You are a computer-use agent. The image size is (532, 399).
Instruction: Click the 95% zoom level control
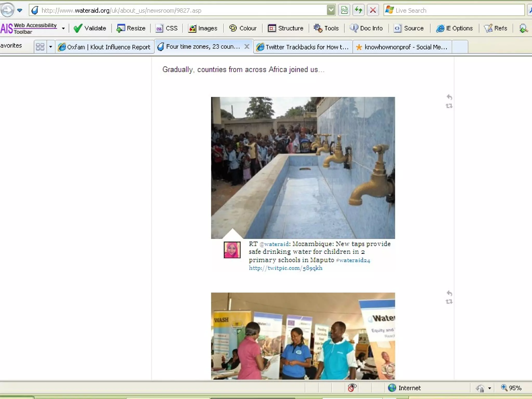[511, 388]
